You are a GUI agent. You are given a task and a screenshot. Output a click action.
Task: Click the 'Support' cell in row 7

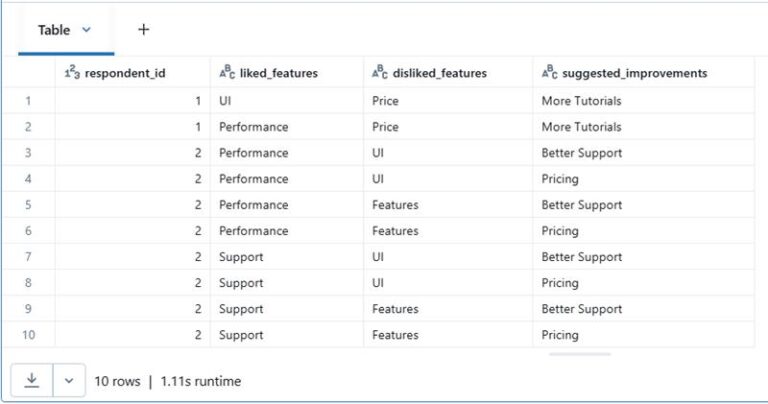[x=239, y=257]
